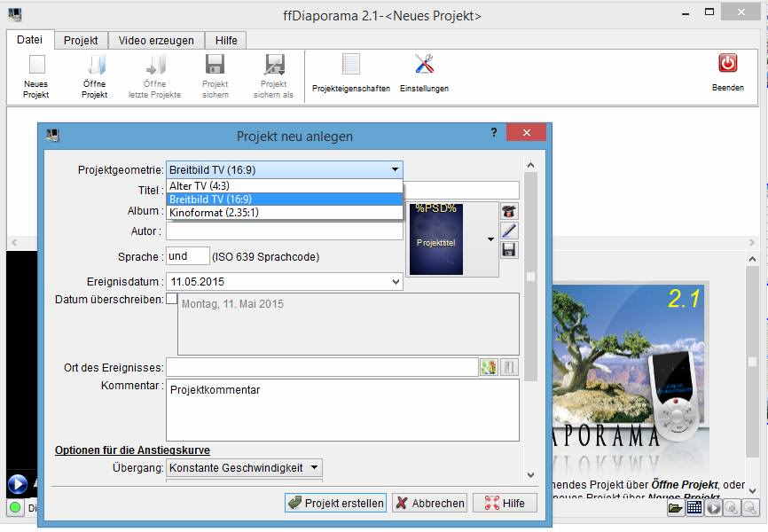Screen dimensions: 768x532
Task: Click the red Beenden power icon
Action: [x=727, y=64]
